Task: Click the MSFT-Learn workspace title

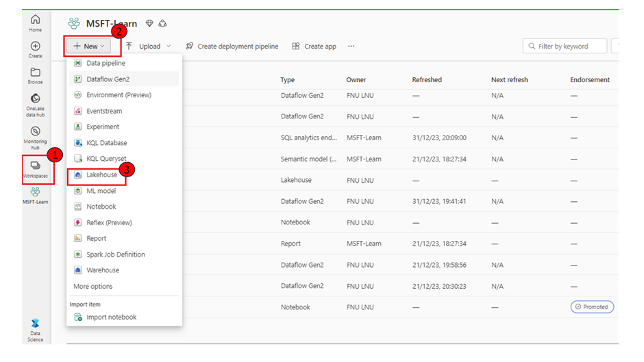Action: pyautogui.click(x=111, y=23)
